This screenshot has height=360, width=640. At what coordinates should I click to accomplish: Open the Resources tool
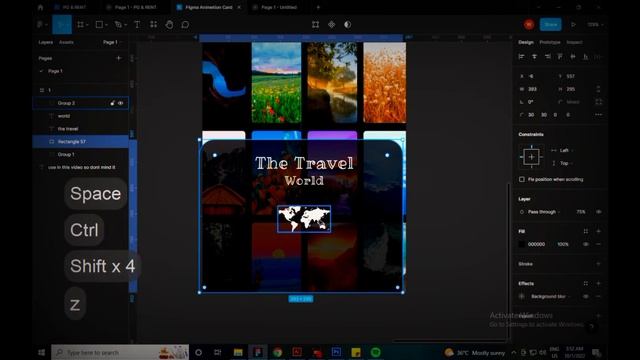[153, 24]
